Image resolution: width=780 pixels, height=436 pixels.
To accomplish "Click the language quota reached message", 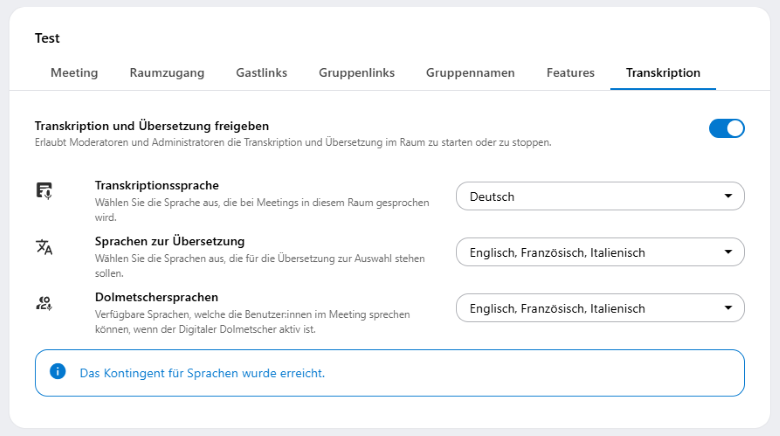I will click(202, 373).
